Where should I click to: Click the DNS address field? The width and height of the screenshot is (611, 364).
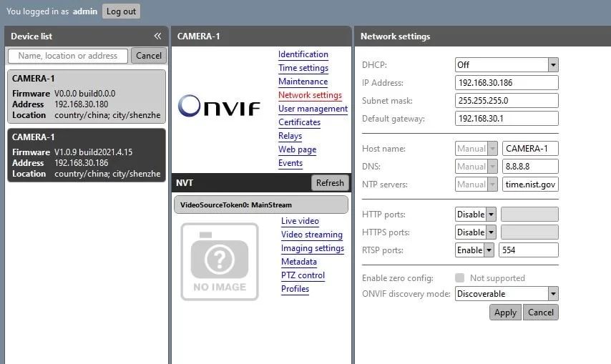click(x=530, y=167)
